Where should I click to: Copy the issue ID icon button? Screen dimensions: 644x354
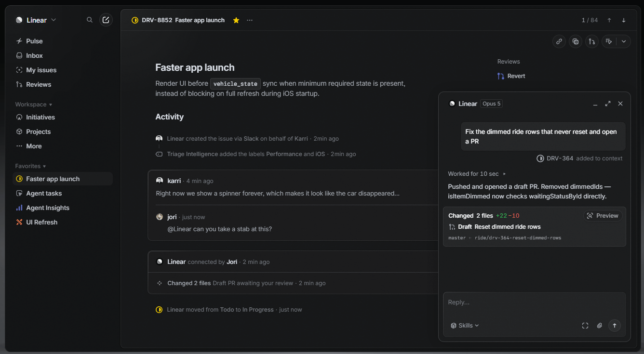click(x=576, y=41)
